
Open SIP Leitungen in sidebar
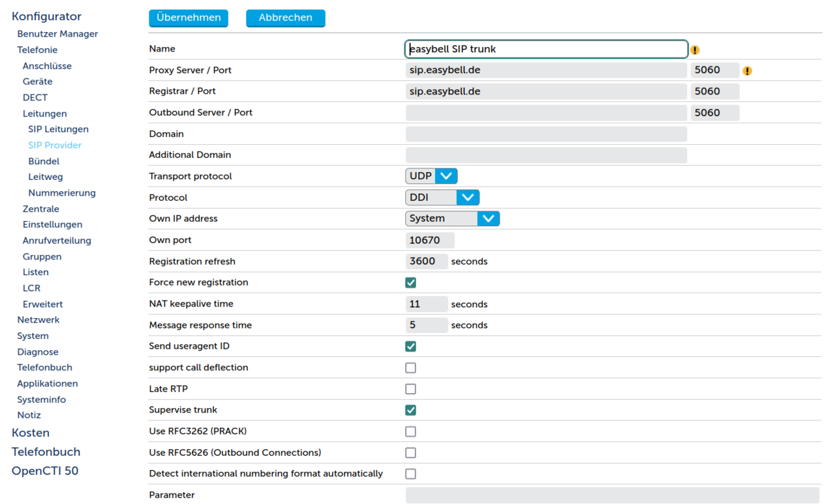58,129
